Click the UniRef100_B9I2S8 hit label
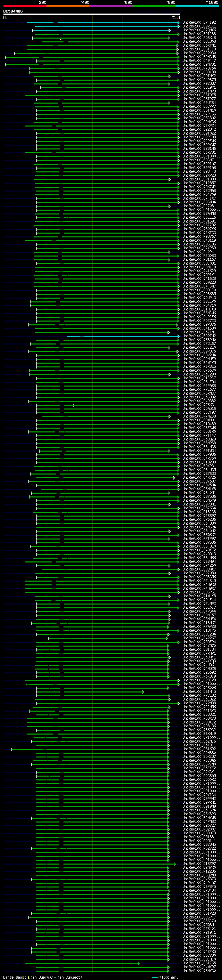222x980 pixels. click(199, 34)
